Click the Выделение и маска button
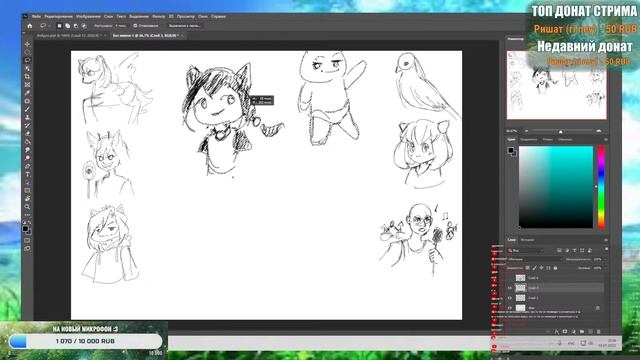Screen dimensions: 640x360 (x=184, y=26)
